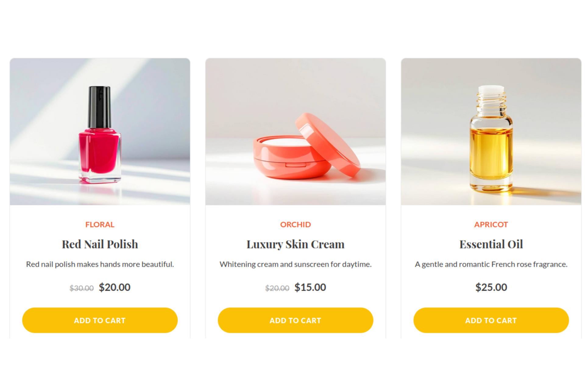Open the essential oil bottle image
The height and width of the screenshot is (366, 588).
pyautogui.click(x=491, y=131)
